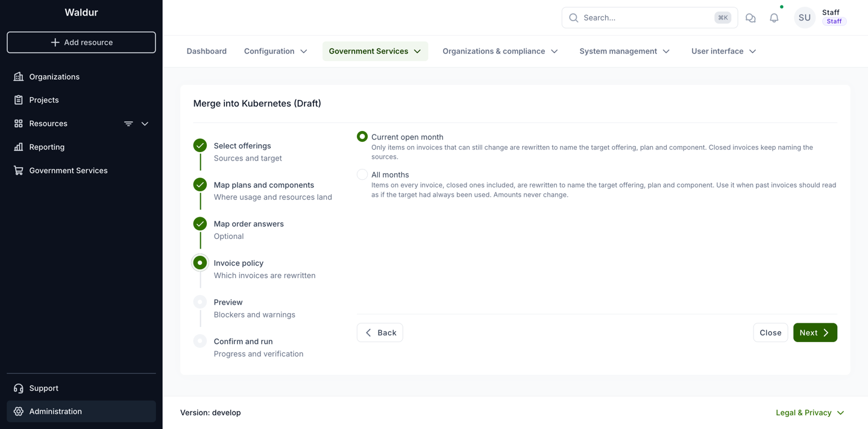Focus the Search input field
Image resolution: width=868 pixels, height=429 pixels.
pyautogui.click(x=649, y=18)
